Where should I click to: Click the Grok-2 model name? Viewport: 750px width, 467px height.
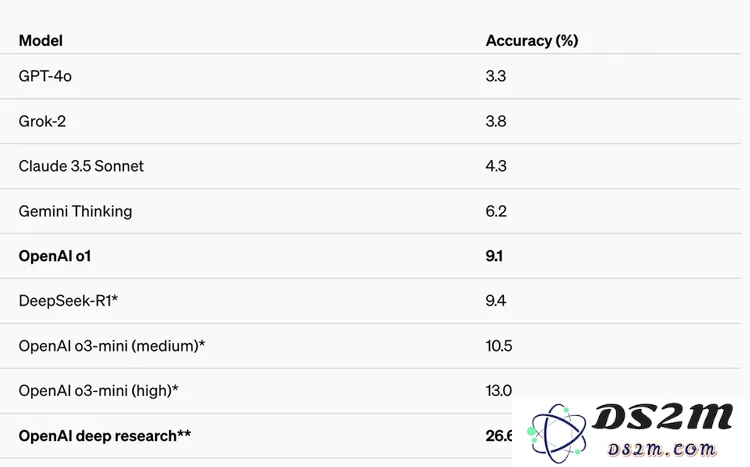42,121
